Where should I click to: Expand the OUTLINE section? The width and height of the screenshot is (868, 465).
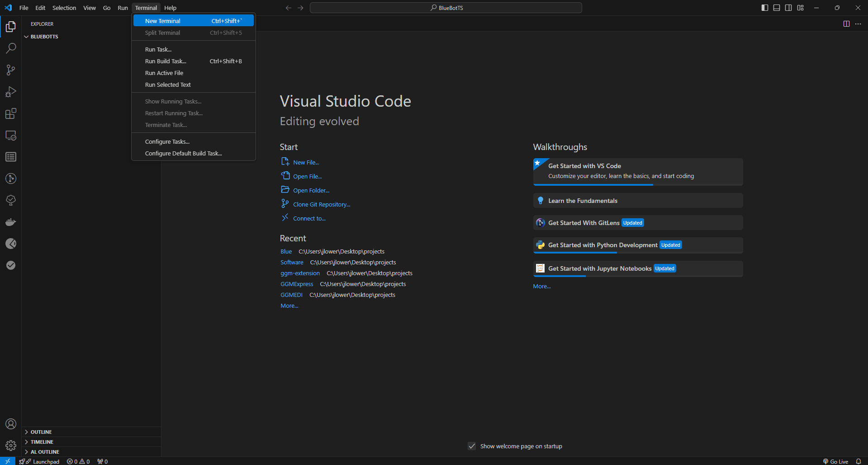(91, 432)
